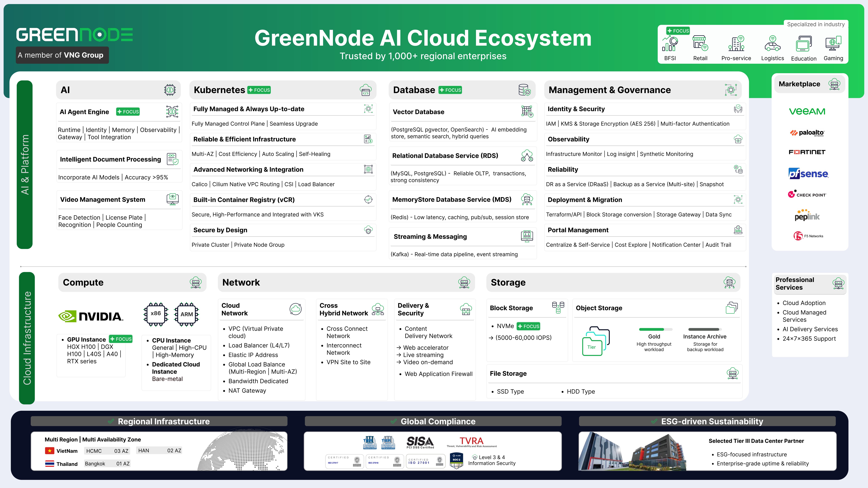Click the Video Management System monitor icon
The image size is (868, 488).
(x=172, y=199)
